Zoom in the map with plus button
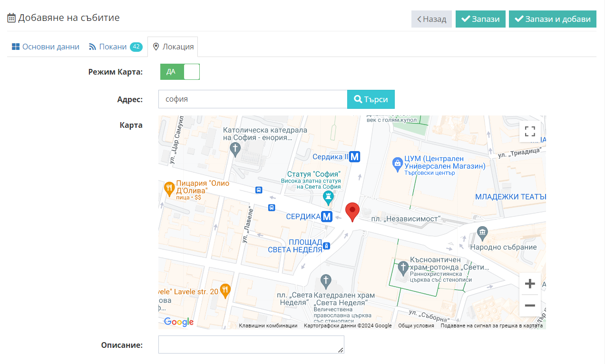Viewport: 605px width, 364px height. click(x=530, y=284)
